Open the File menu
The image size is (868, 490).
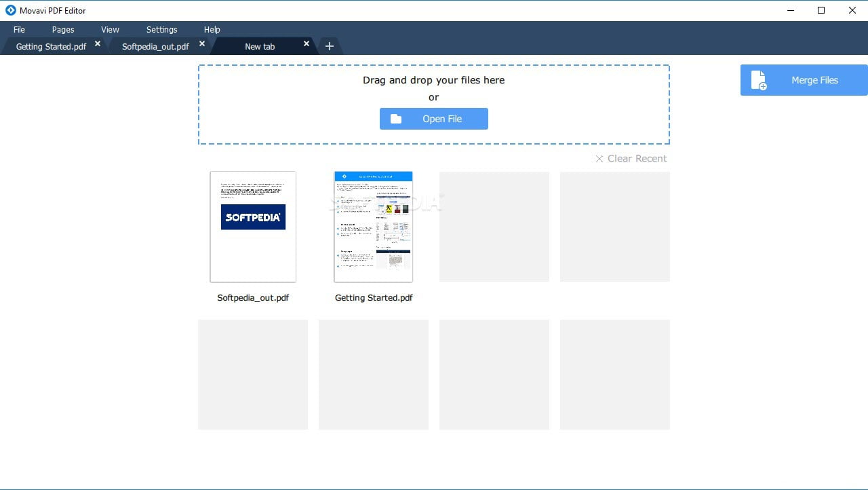[19, 30]
